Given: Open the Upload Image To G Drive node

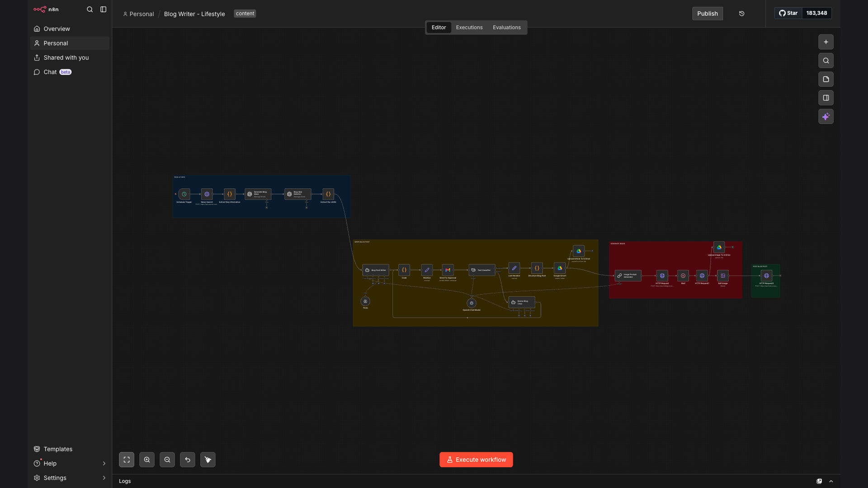Looking at the screenshot, I should click(x=719, y=247).
